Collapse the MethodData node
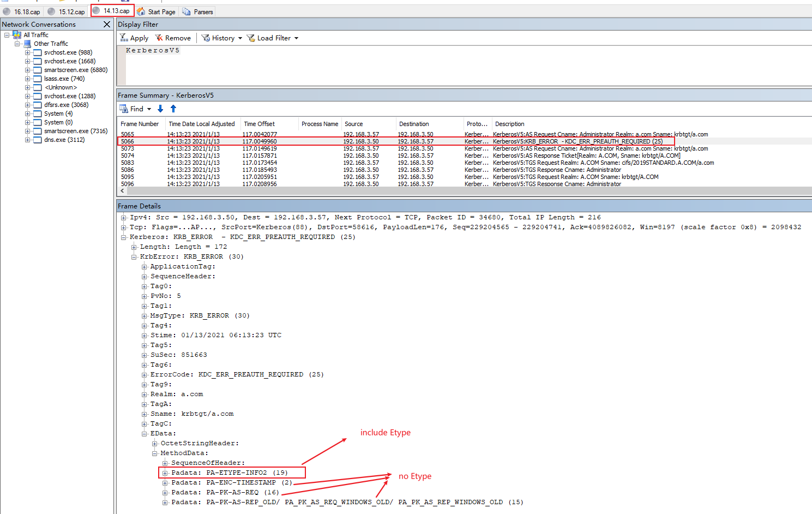This screenshot has width=812, height=514. tap(155, 453)
